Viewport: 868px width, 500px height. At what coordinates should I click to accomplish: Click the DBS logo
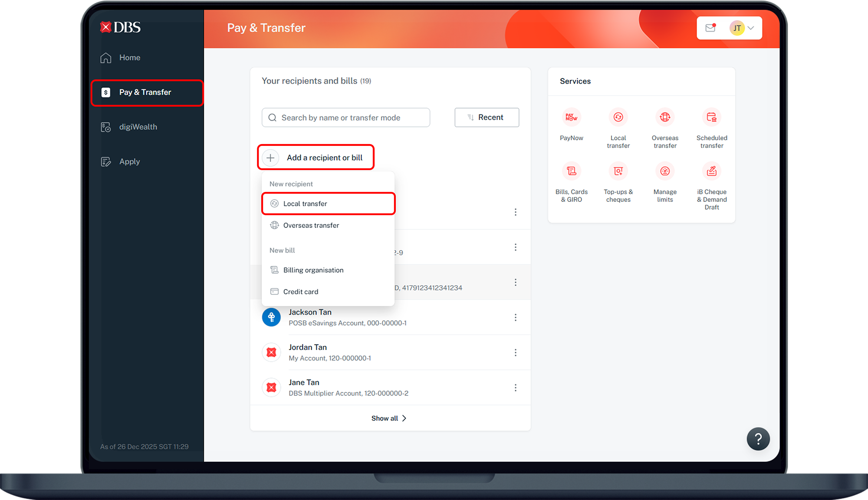pos(120,27)
